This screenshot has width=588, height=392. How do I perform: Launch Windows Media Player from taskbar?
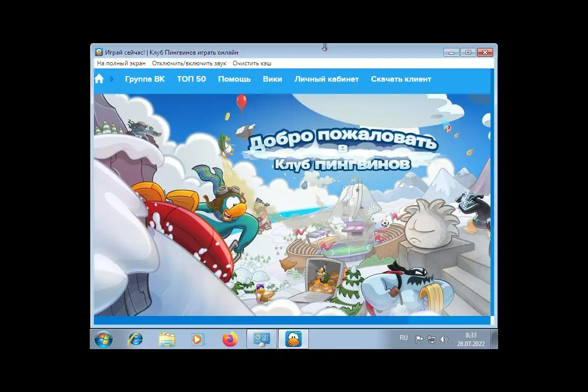pyautogui.click(x=198, y=339)
